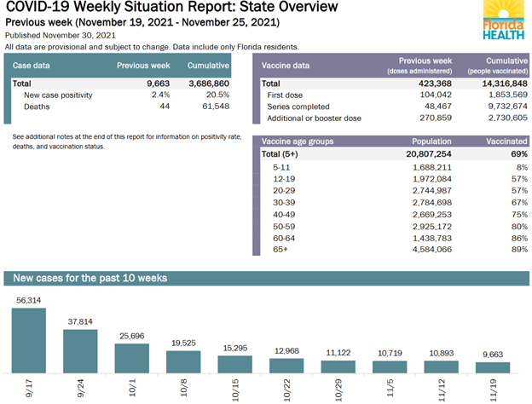This screenshot has width=532, height=404.
Task: Select the 11/5 bar labeled 10,719
Action: 389,366
